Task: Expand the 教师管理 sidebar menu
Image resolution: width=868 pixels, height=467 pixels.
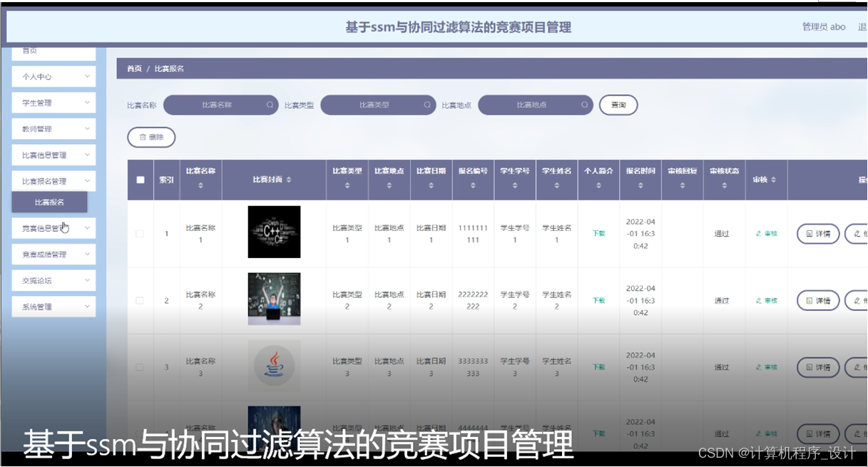Action: (x=53, y=129)
